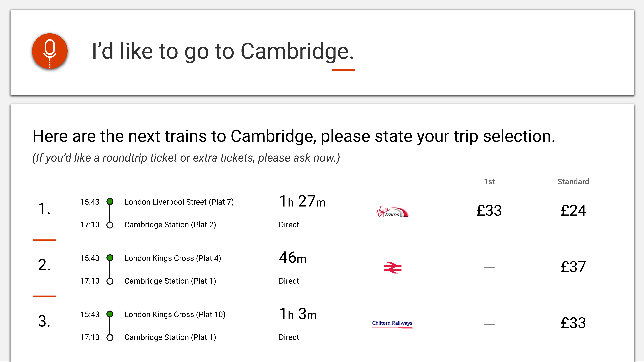Click the Standard column header
The width and height of the screenshot is (644, 362).
(x=573, y=182)
